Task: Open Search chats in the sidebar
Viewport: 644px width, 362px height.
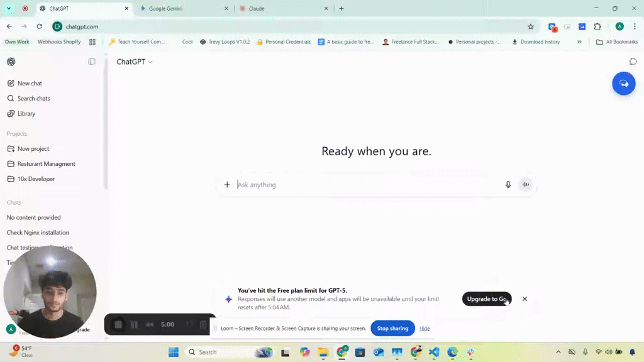Action: point(33,98)
